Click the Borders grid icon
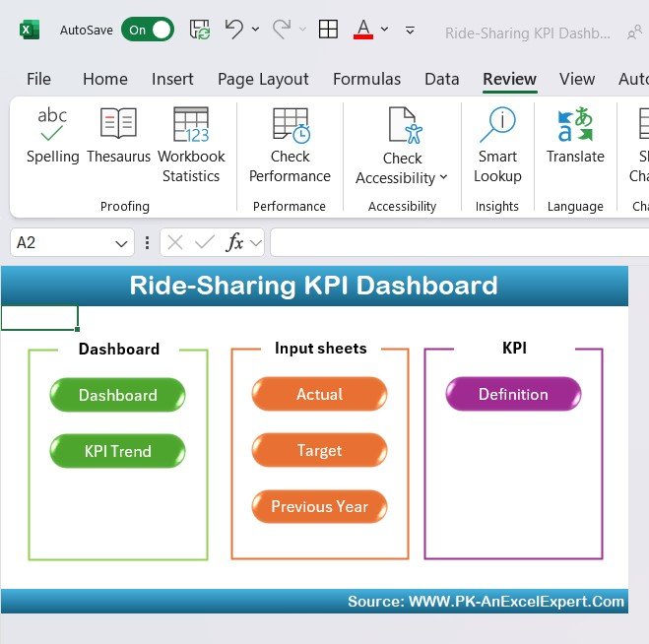Image resolution: width=649 pixels, height=644 pixels. (328, 30)
